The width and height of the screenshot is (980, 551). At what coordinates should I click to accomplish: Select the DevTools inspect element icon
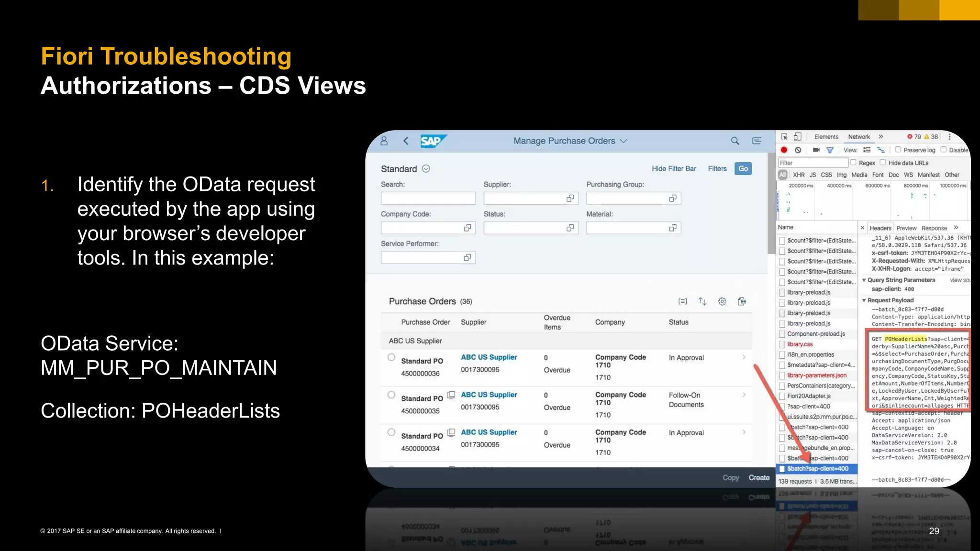pyautogui.click(x=784, y=137)
